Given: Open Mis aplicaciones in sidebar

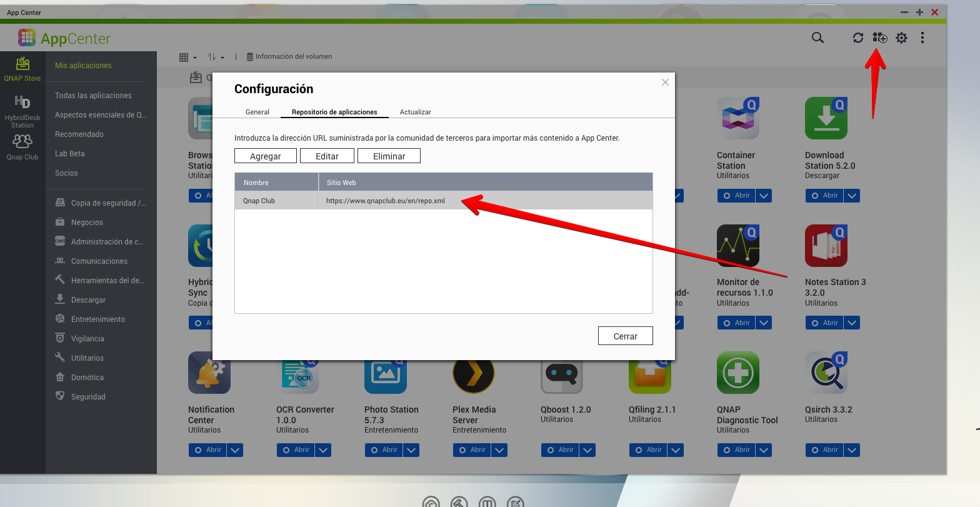Looking at the screenshot, I should coord(83,66).
